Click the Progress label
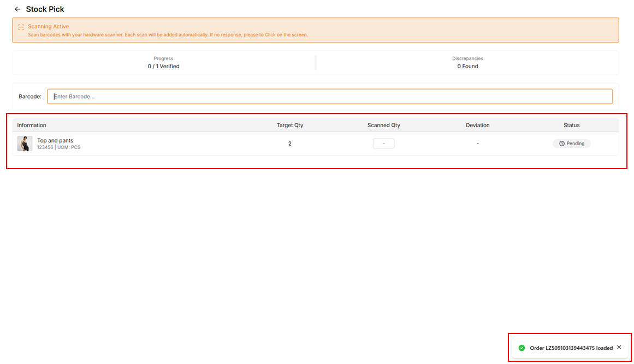Image resolution: width=634 pixels, height=364 pixels. point(163,58)
